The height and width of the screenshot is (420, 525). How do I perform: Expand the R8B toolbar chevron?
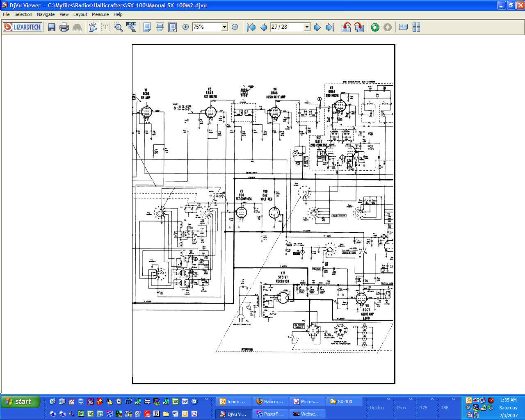click(x=454, y=399)
